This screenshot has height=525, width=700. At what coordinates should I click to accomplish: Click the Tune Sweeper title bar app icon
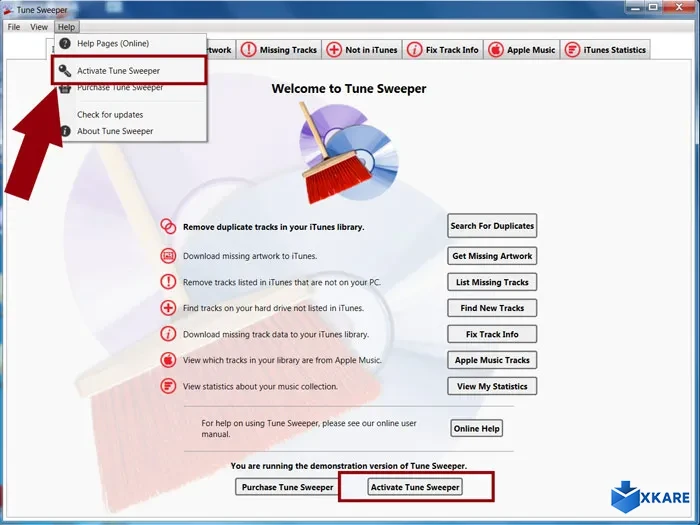pyautogui.click(x=8, y=9)
